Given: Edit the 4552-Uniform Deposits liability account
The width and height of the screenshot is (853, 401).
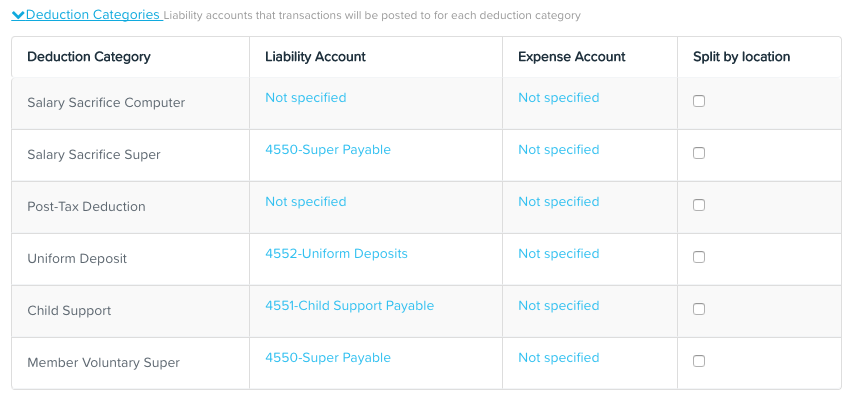Looking at the screenshot, I should (x=336, y=254).
